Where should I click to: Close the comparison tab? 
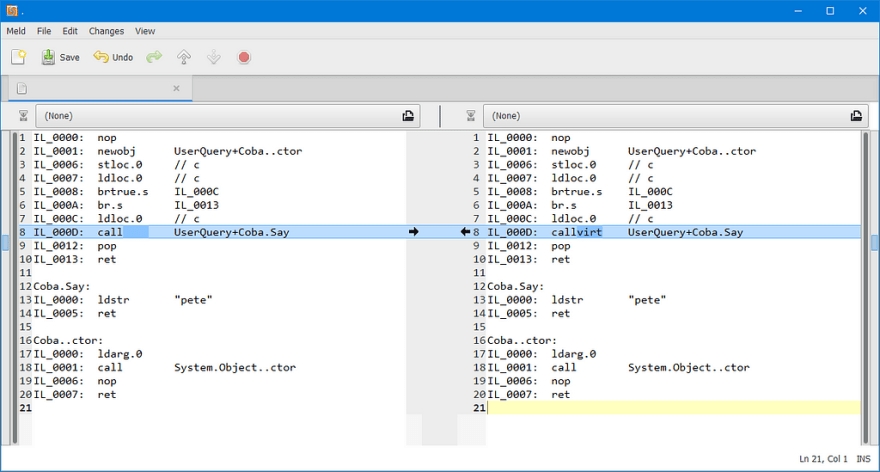pyautogui.click(x=176, y=88)
